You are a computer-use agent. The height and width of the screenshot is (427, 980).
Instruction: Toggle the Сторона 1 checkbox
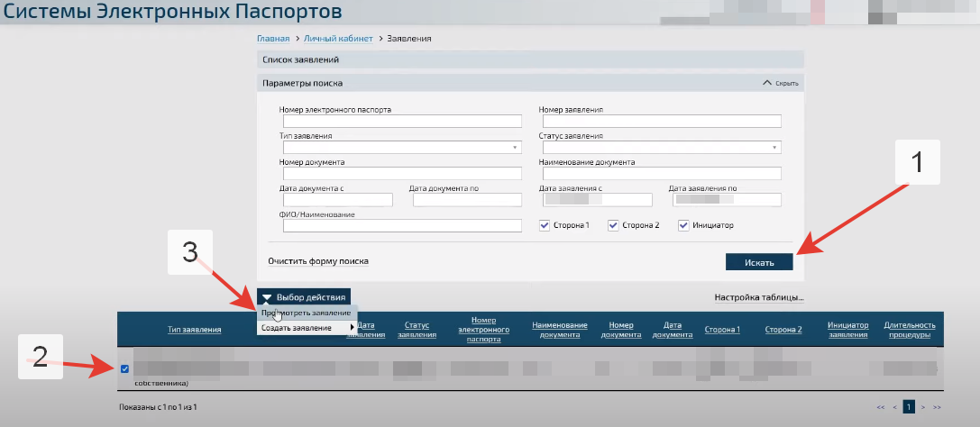click(x=545, y=225)
